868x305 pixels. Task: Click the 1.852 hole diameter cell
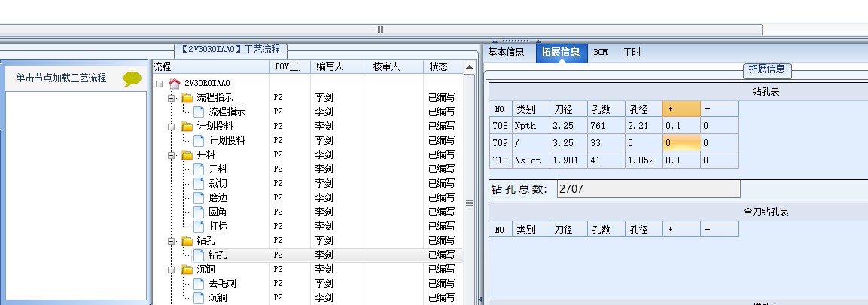click(x=644, y=160)
